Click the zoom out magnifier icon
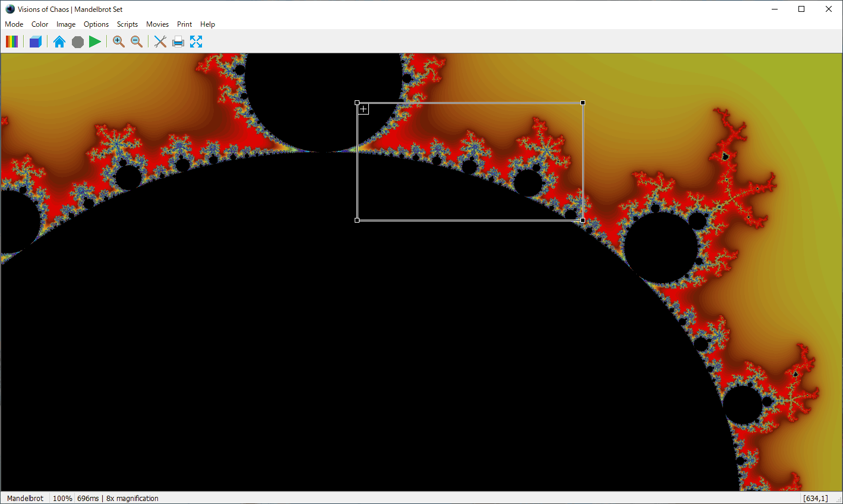The image size is (843, 504). click(137, 42)
